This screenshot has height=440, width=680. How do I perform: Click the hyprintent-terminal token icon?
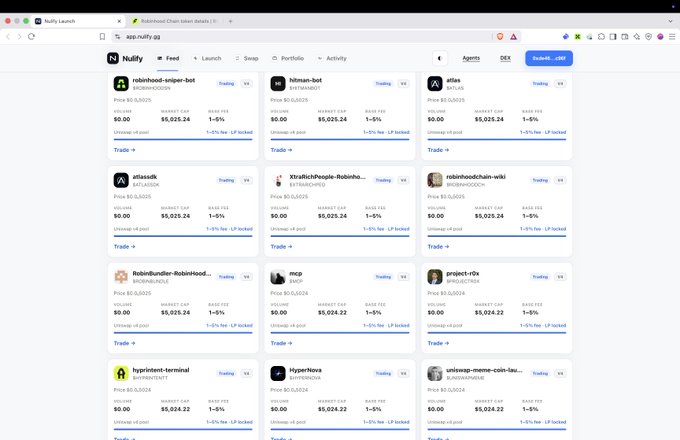click(x=121, y=374)
